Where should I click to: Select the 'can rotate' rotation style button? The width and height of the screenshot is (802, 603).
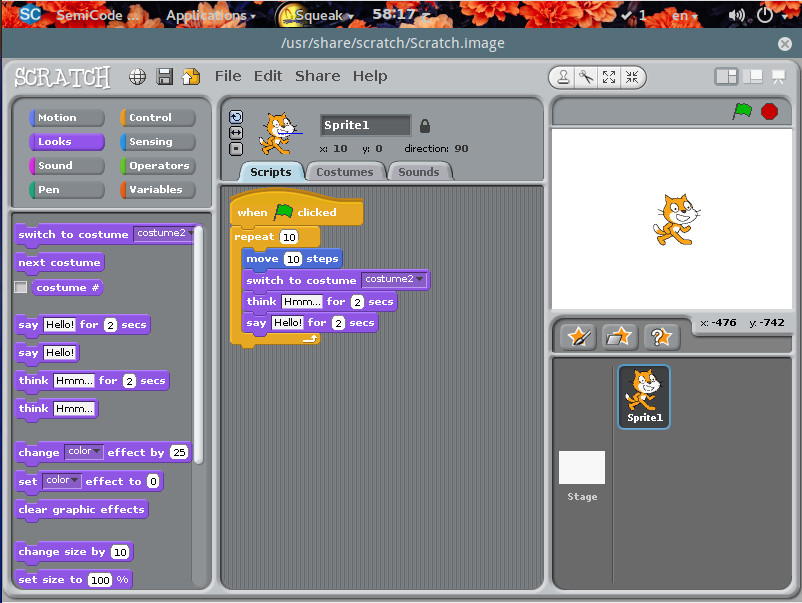236,117
